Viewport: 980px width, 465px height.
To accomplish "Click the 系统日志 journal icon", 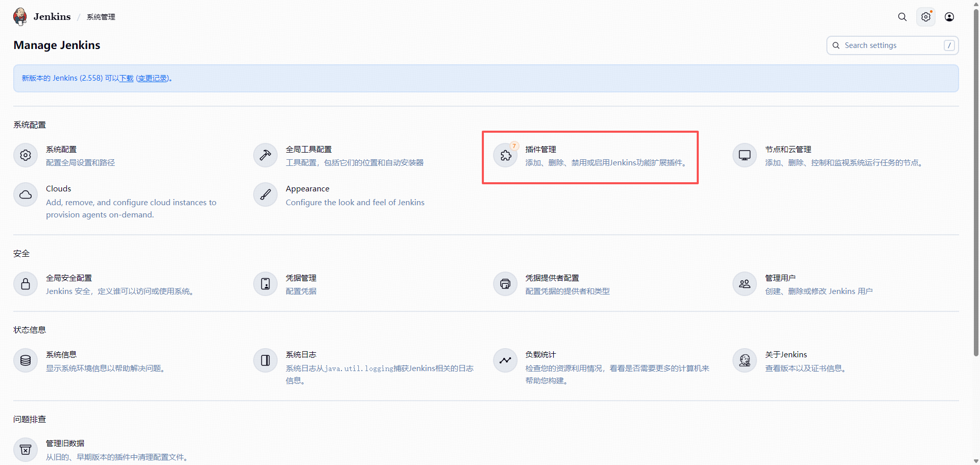I will pyautogui.click(x=265, y=360).
